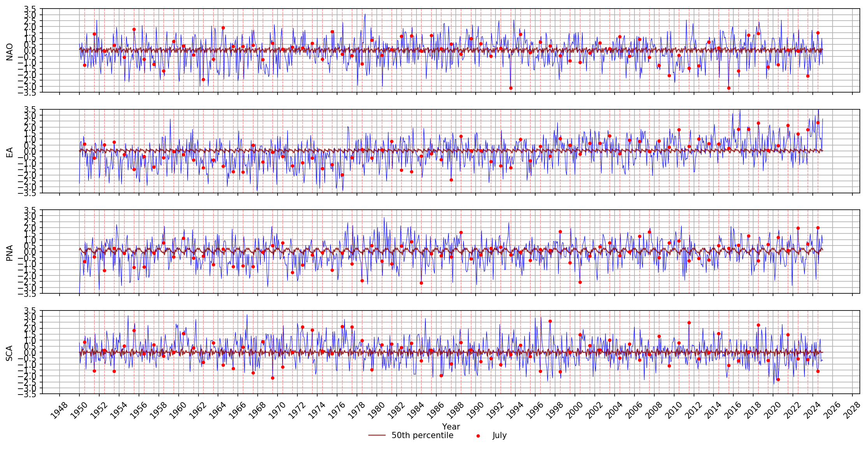The height and width of the screenshot is (456, 868).
Task: Click the 2028 tick label
Action: point(852,410)
